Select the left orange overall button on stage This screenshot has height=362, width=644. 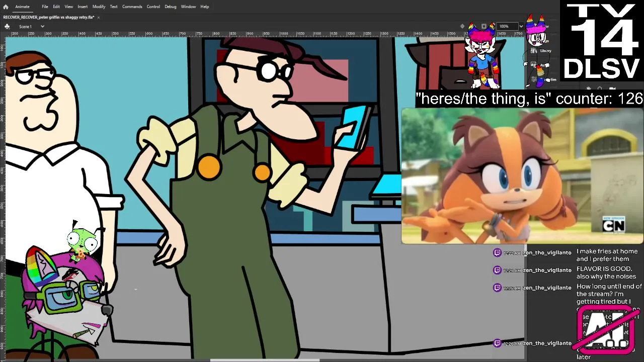coord(209,167)
